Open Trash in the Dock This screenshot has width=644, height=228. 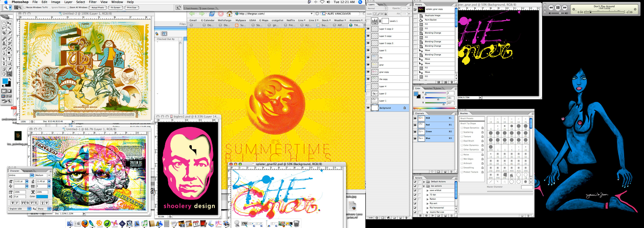click(296, 223)
